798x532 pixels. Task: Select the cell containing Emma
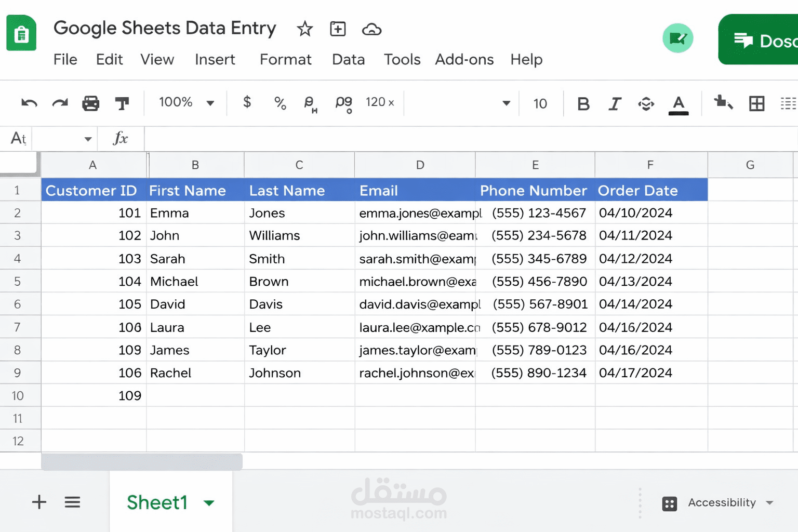point(195,213)
